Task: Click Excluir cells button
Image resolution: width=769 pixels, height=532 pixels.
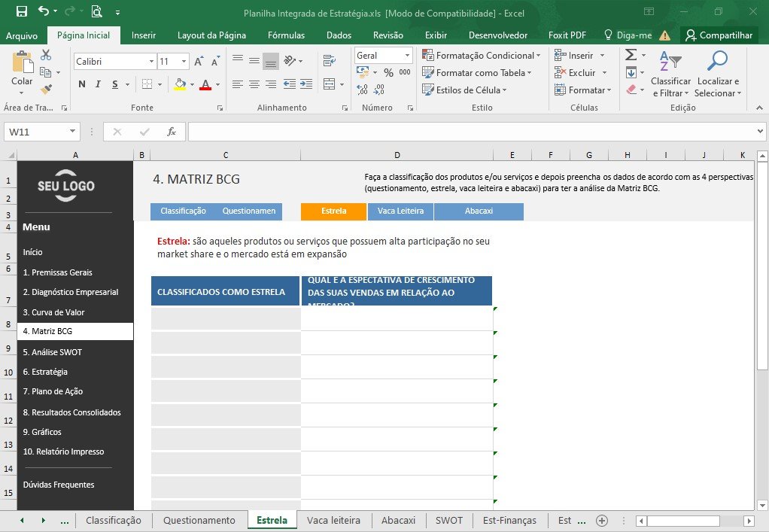Action: (x=575, y=72)
